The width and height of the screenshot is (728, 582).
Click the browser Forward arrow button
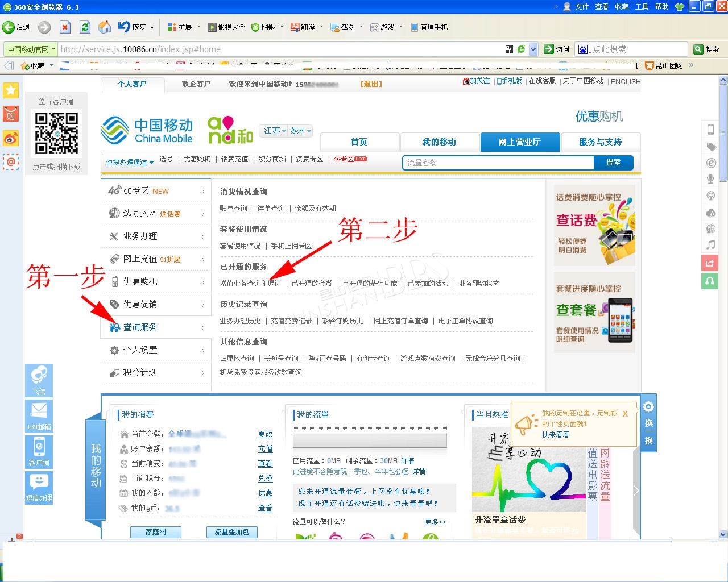pos(44,27)
